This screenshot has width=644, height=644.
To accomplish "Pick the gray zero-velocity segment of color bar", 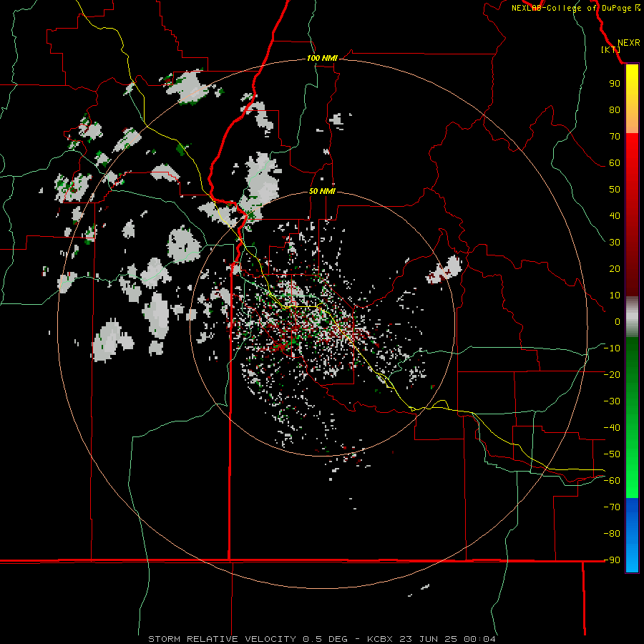I will pos(632,317).
